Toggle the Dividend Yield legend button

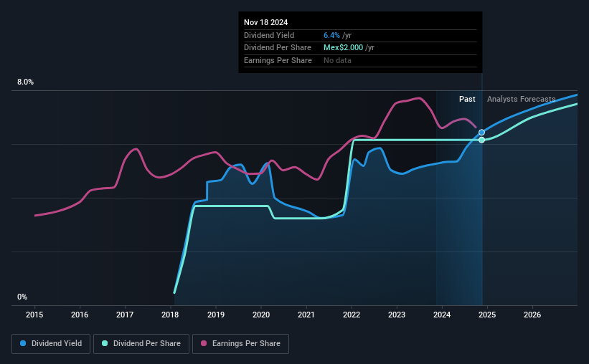[x=51, y=344]
